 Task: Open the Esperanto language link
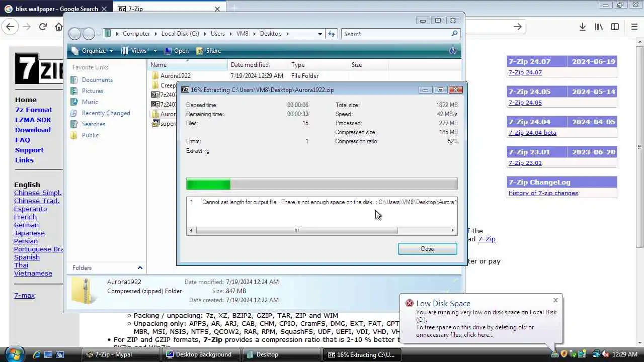pyautogui.click(x=30, y=209)
